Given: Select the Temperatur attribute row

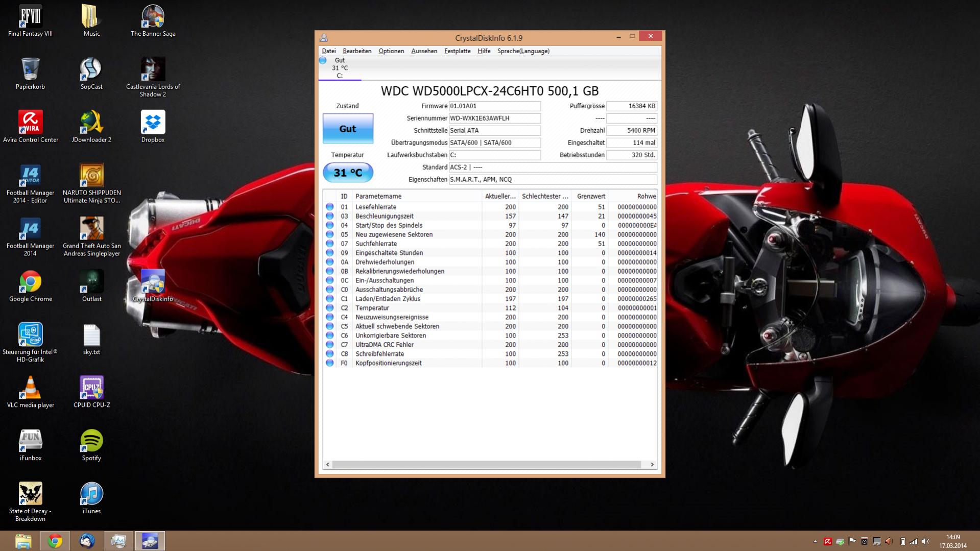Looking at the screenshot, I should point(490,308).
